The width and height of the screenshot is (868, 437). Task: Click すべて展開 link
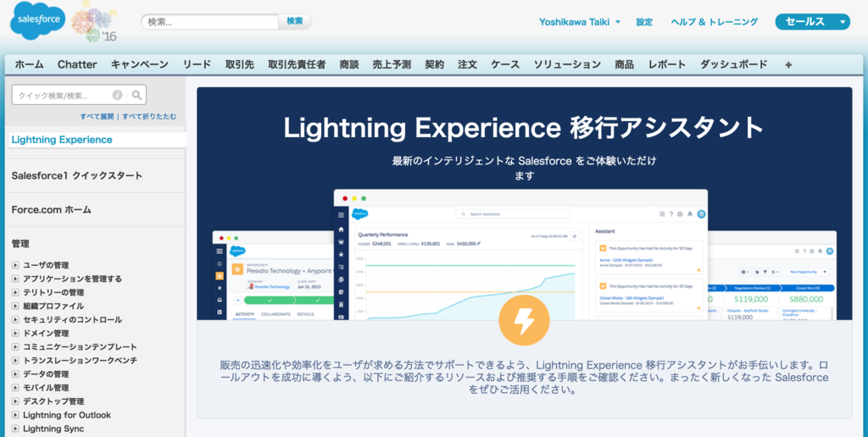97,117
